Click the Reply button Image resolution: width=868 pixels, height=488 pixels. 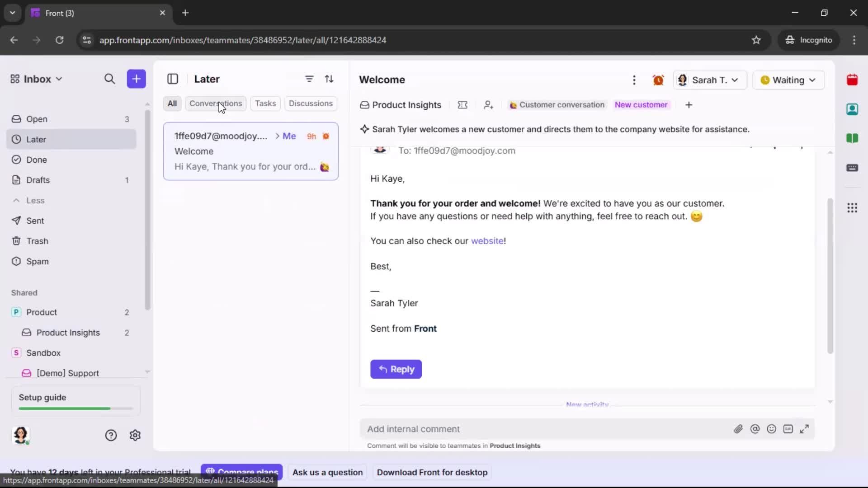tap(396, 369)
